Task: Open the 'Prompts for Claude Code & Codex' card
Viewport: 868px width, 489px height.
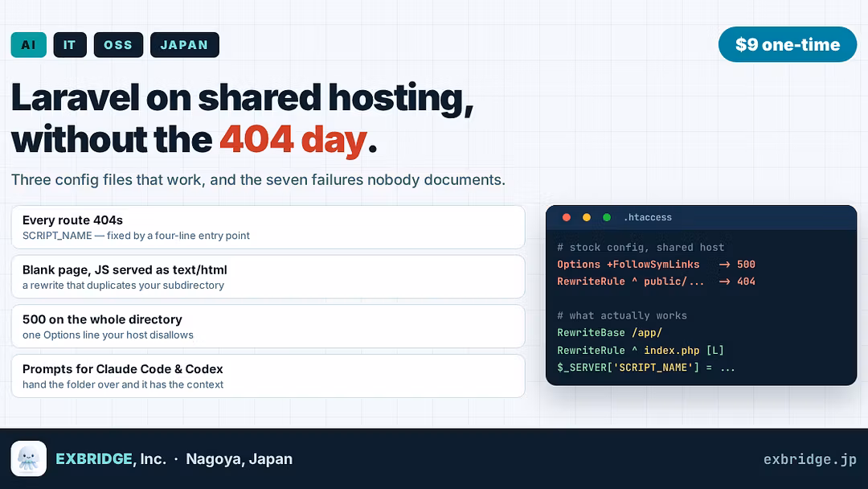Action: pos(268,376)
